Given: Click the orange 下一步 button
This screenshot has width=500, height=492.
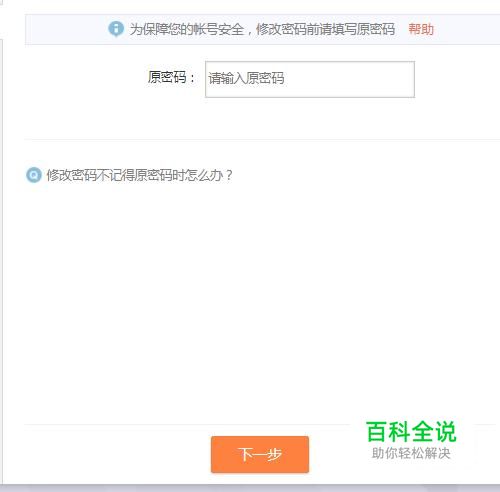Looking at the screenshot, I should pos(260,454).
